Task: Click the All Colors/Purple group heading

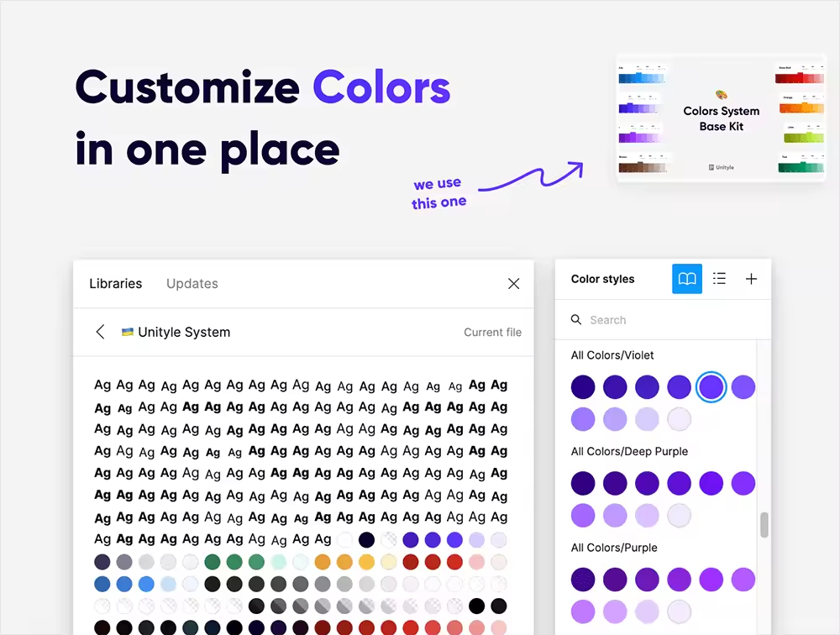Action: (614, 548)
